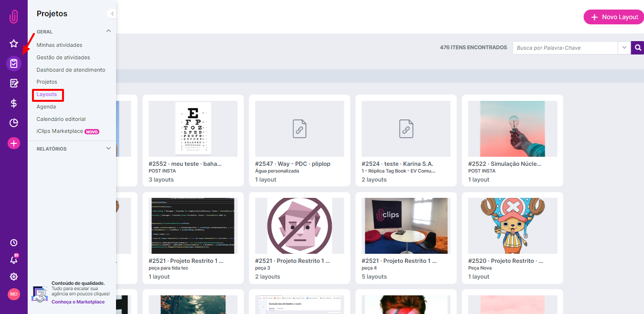Open the keyword search dropdown arrow

(x=624, y=48)
